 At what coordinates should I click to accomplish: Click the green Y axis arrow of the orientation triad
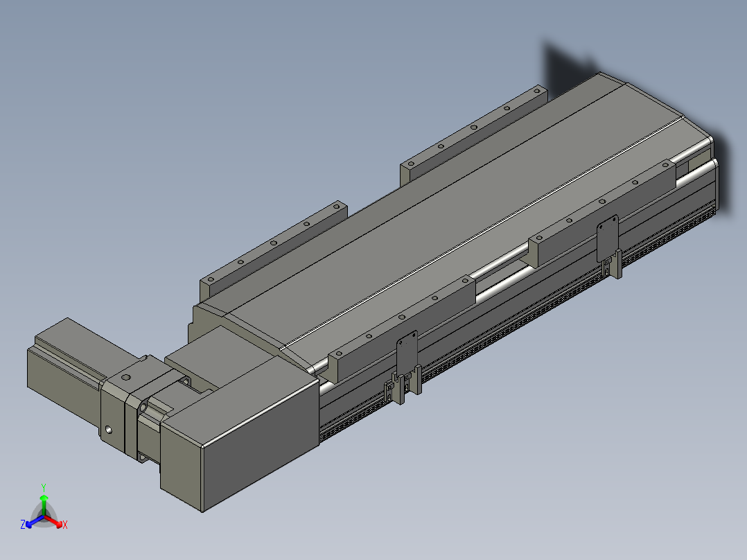coord(44,505)
